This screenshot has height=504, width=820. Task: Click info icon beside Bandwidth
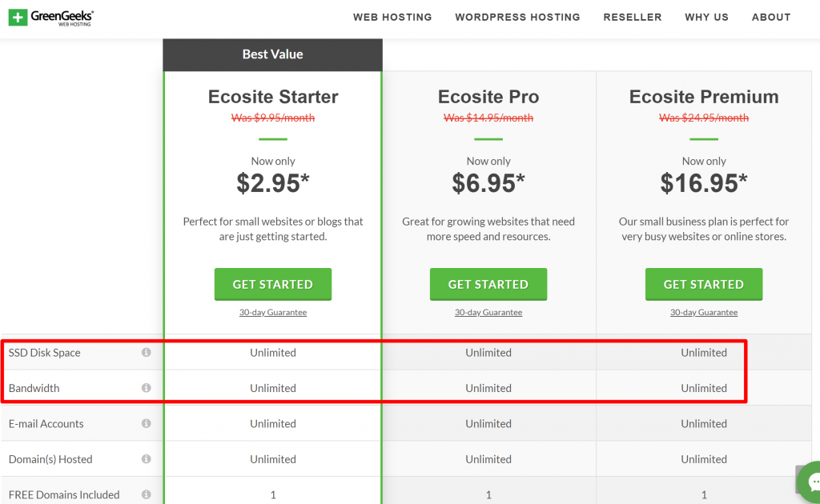tap(146, 388)
